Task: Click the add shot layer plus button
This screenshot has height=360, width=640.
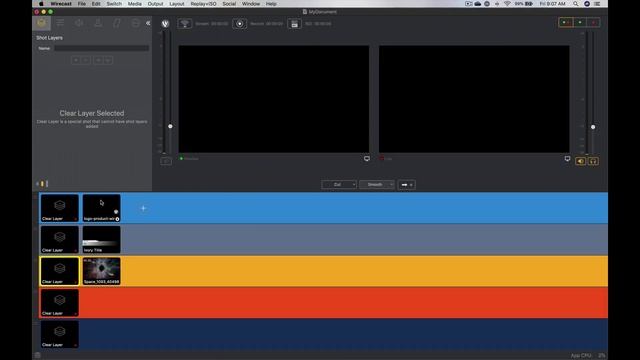Action: click(76, 60)
